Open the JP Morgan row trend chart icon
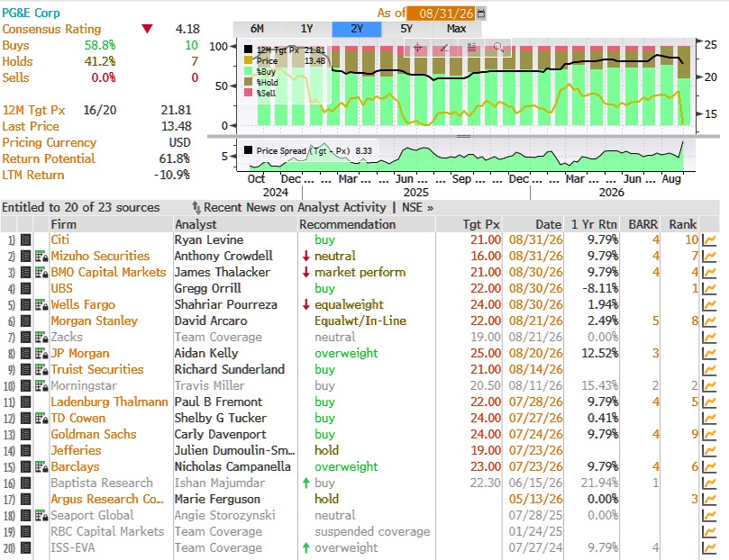Screen dimensions: 729x560 (x=709, y=354)
